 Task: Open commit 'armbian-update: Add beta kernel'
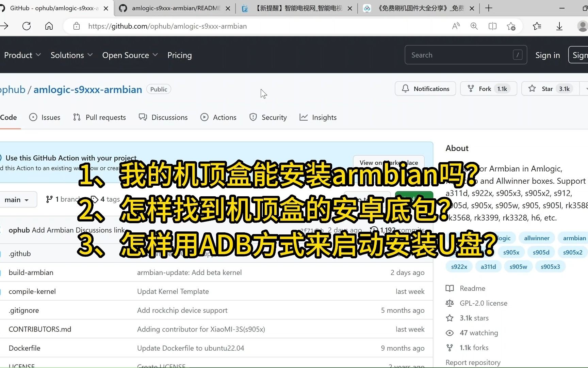tap(190, 273)
